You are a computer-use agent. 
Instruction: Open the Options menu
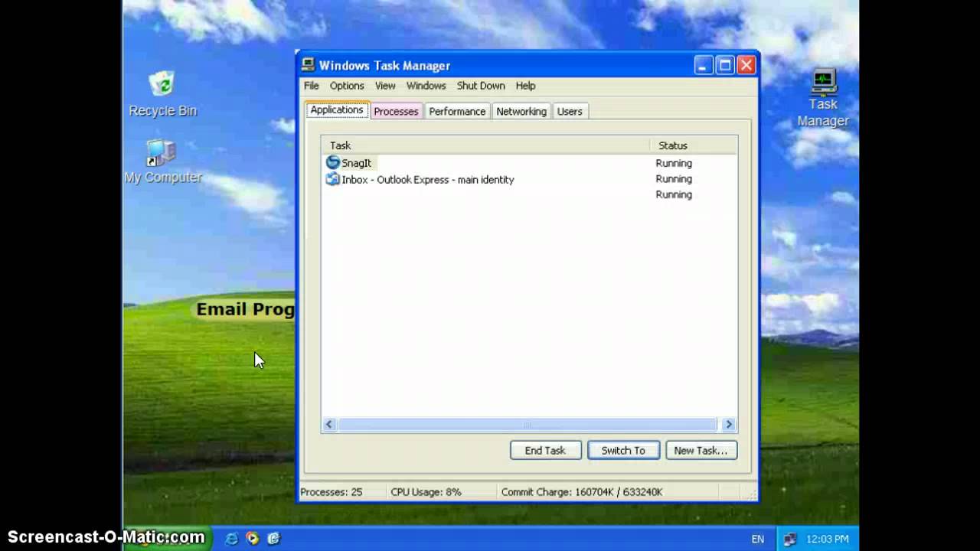347,86
